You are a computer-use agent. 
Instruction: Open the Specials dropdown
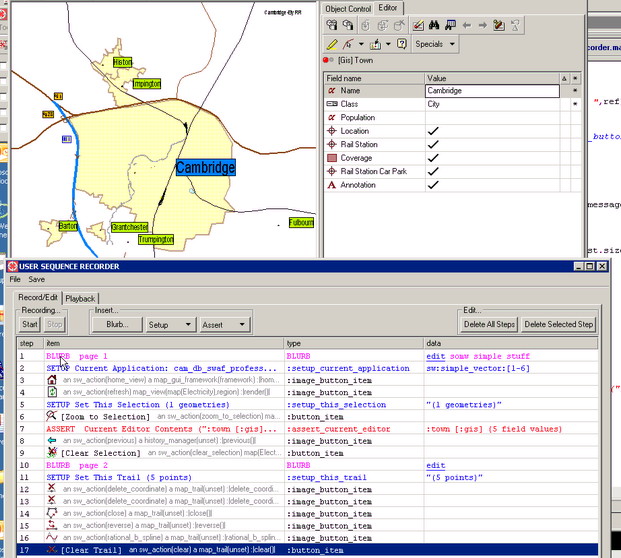pyautogui.click(x=436, y=44)
